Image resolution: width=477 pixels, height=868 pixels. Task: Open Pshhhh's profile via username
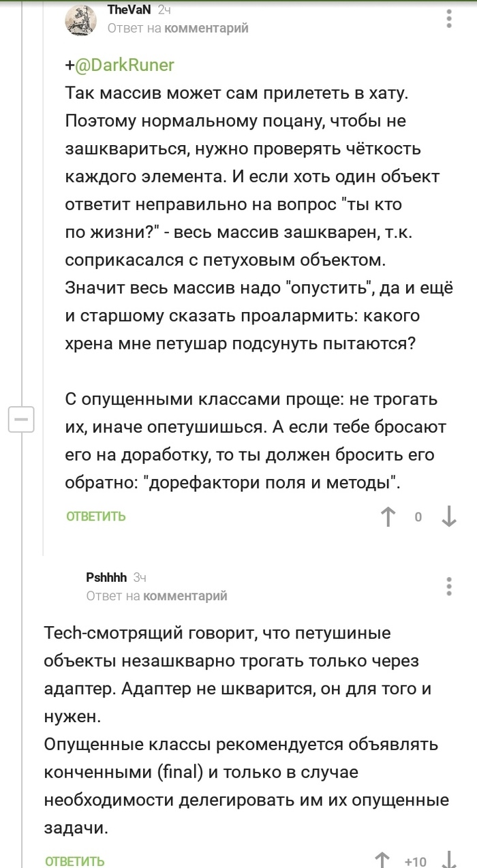106,578
